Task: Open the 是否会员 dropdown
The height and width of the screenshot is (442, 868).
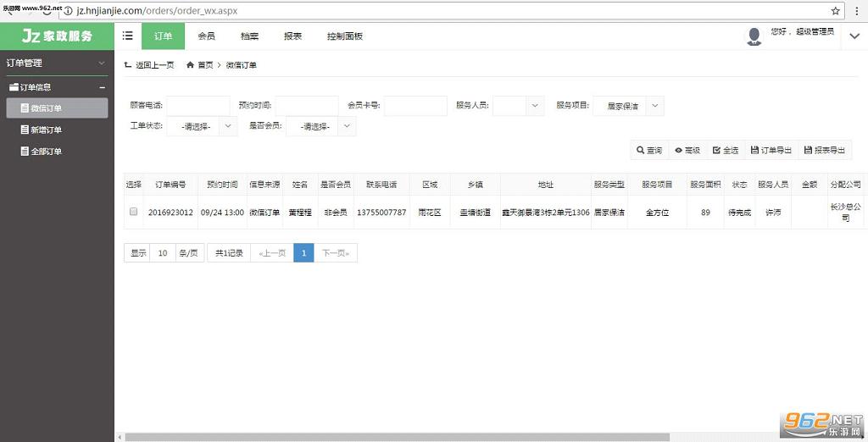Action: coord(321,126)
